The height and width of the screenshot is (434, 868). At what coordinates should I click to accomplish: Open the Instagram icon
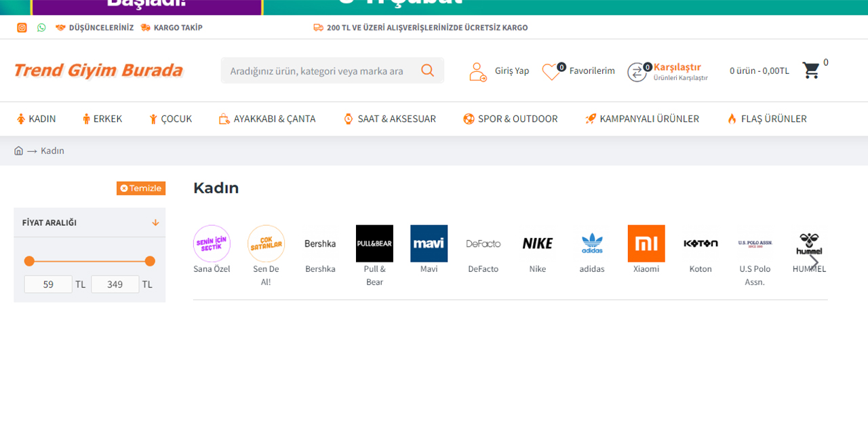click(22, 27)
